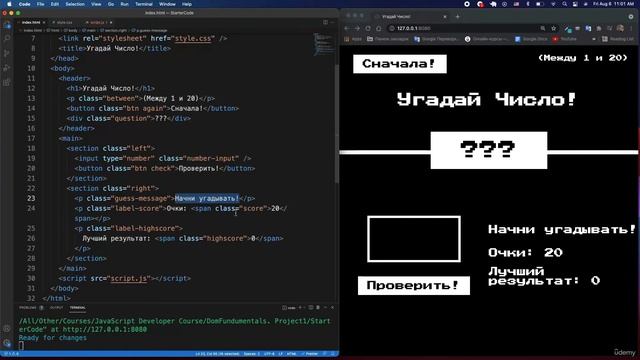Open the Google Docs bookmark
This screenshot has height=360, width=640.
pos(531,39)
